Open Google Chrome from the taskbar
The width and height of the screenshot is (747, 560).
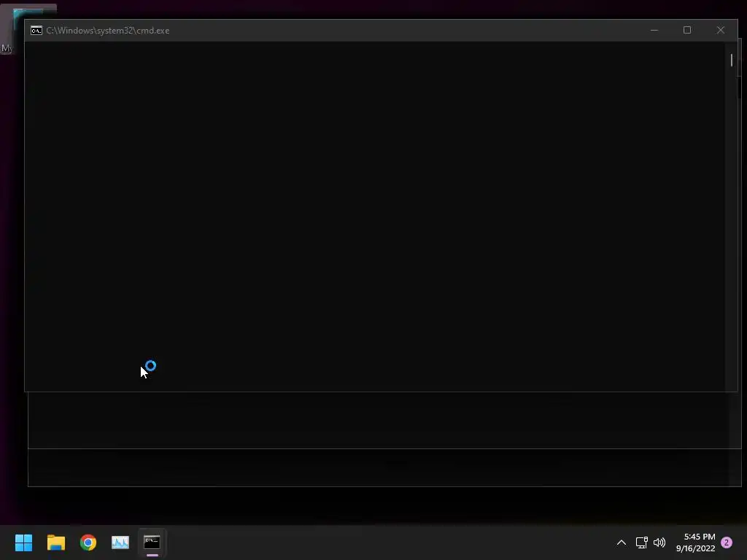pyautogui.click(x=88, y=542)
